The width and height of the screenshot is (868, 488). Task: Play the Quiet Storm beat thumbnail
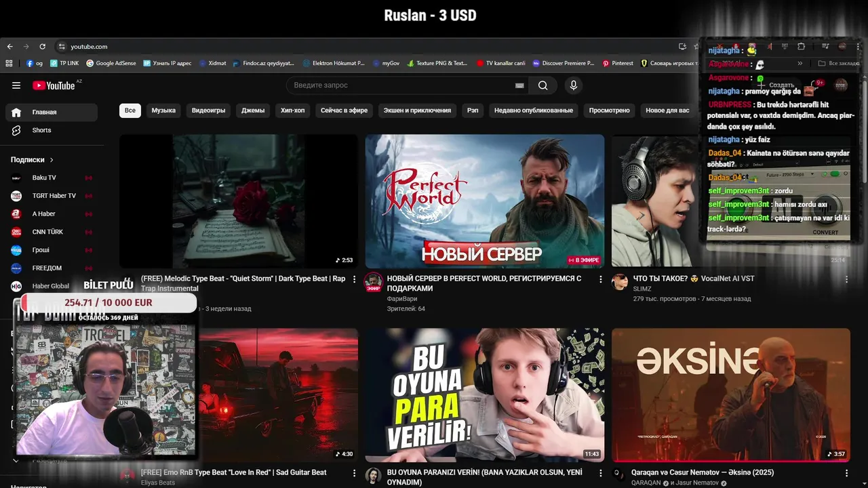click(x=239, y=201)
